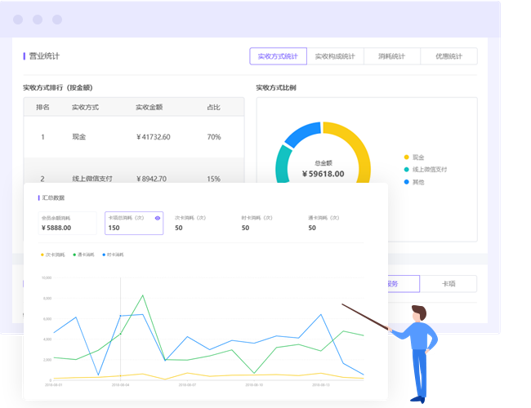The height and width of the screenshot is (408, 531).
Task: Click the 次卡消耗 (次) value 50
Action: [179, 228]
